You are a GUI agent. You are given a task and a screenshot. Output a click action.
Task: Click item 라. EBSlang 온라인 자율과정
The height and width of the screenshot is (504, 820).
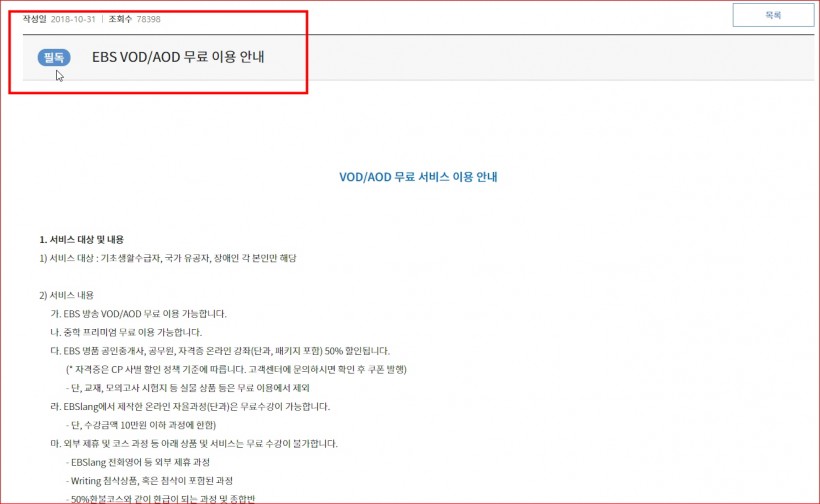coord(190,406)
